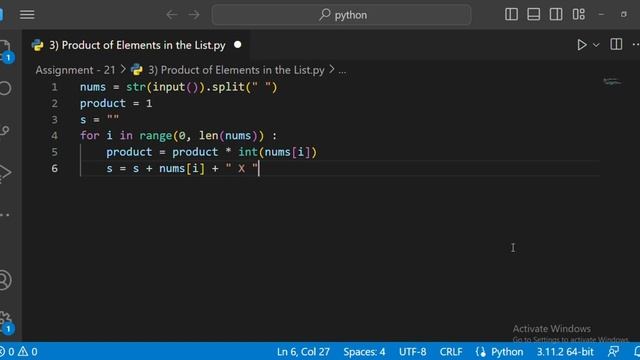The image size is (640, 360).
Task: Run the Python file with play button
Action: coord(582,45)
